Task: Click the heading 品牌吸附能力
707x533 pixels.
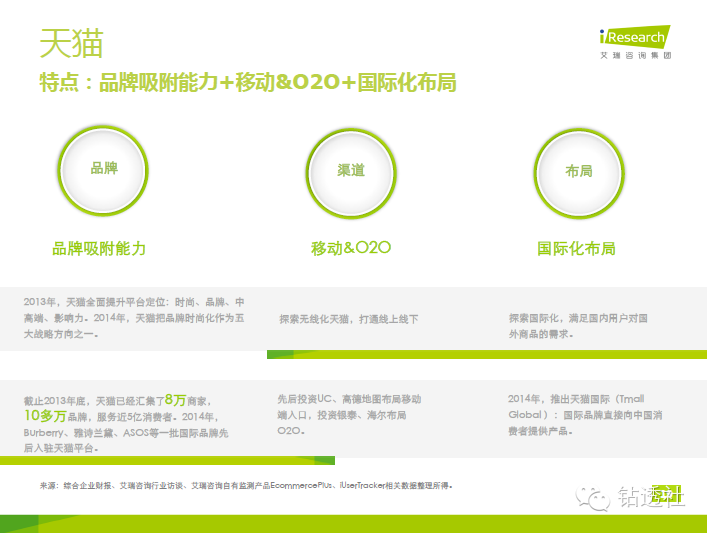Action: pos(99,248)
